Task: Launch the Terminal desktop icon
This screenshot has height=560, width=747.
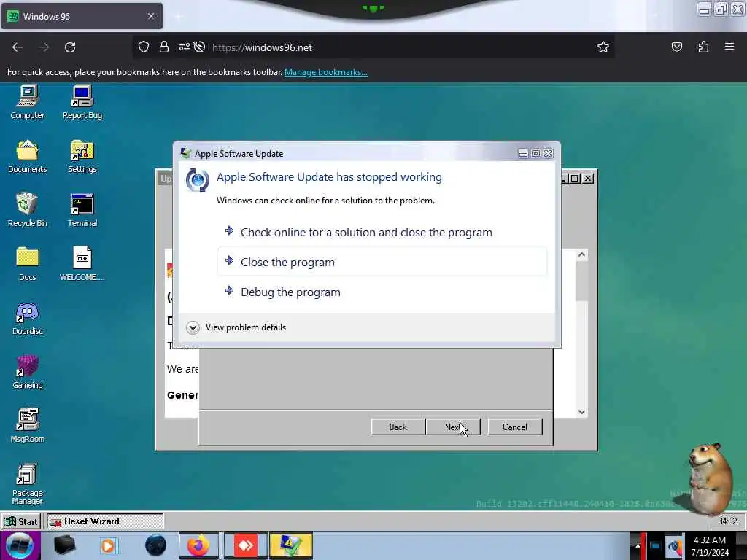Action: pyautogui.click(x=82, y=209)
